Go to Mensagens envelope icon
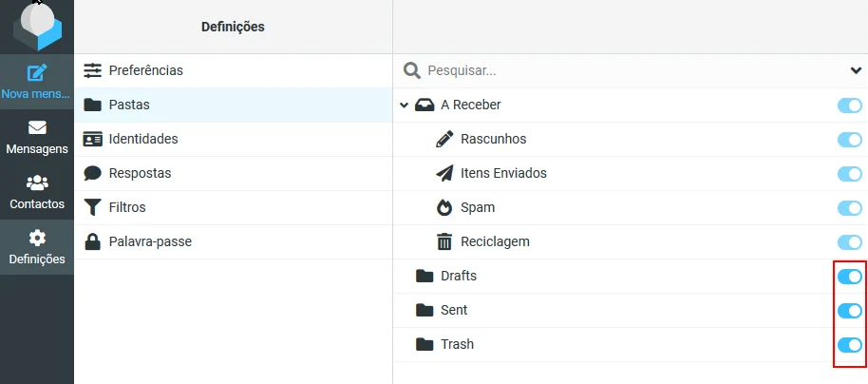This screenshot has width=868, height=384. point(37,127)
